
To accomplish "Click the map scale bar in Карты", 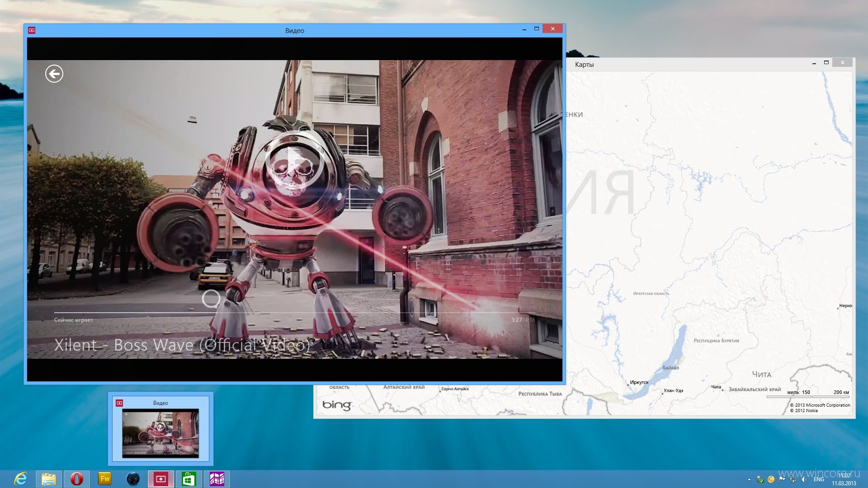I will pos(808,394).
